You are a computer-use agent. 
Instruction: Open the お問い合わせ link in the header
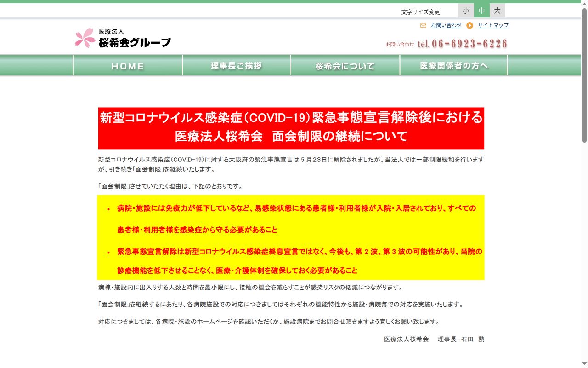click(x=446, y=25)
